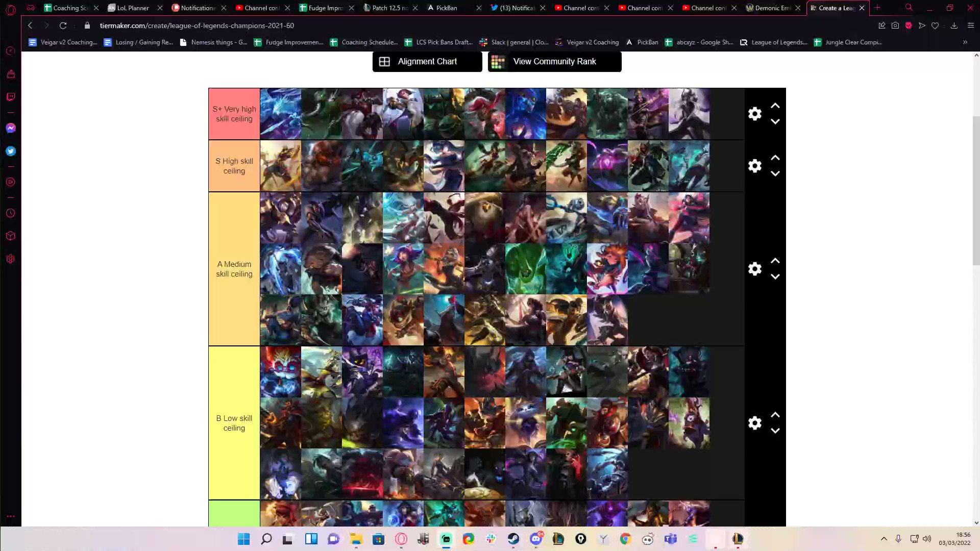Move B Low skill ceiling row up
Image resolution: width=980 pixels, height=551 pixels.
pos(775,415)
